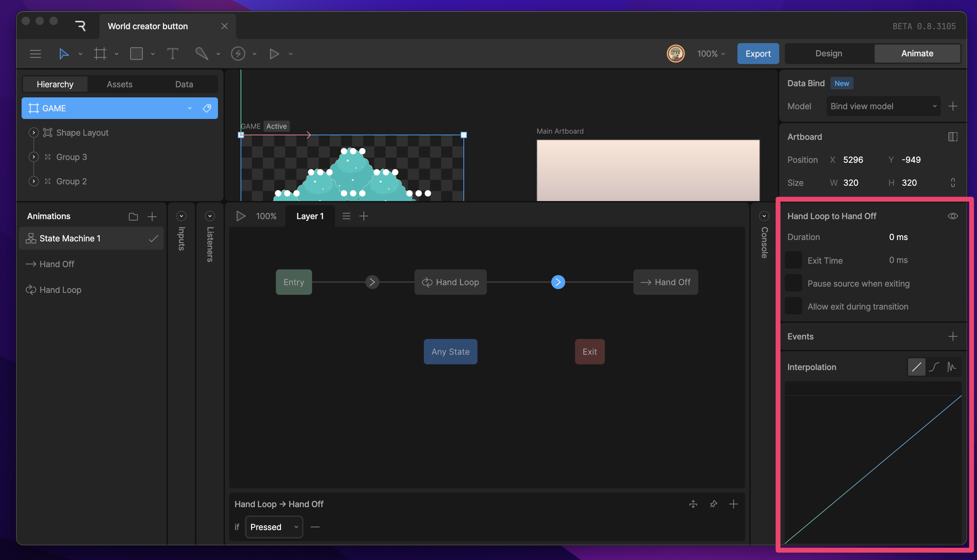Enable the Exit Time checkbox
Screen dimensions: 977x560
(x=793, y=259)
